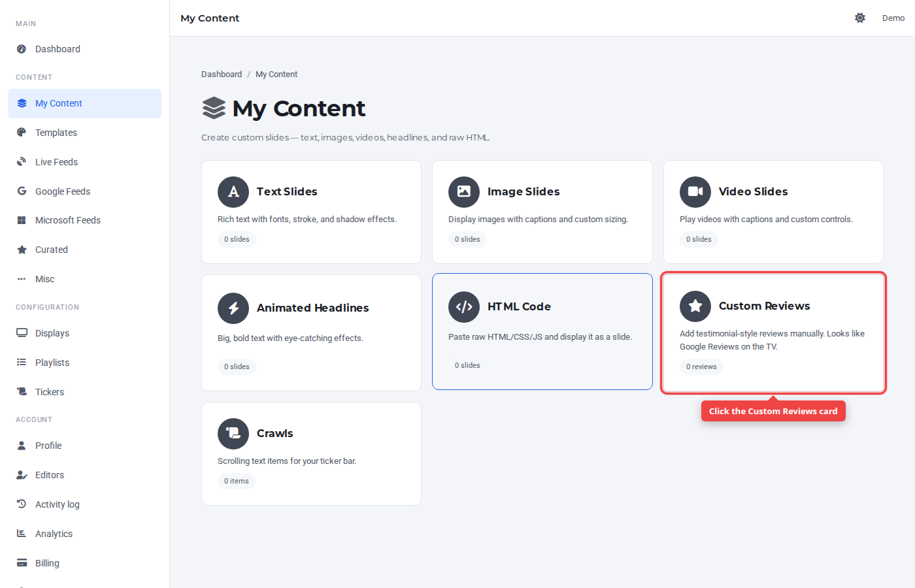Screen dimensions: 915x588
Task: View the Analytics page
Action: tap(85, 534)
